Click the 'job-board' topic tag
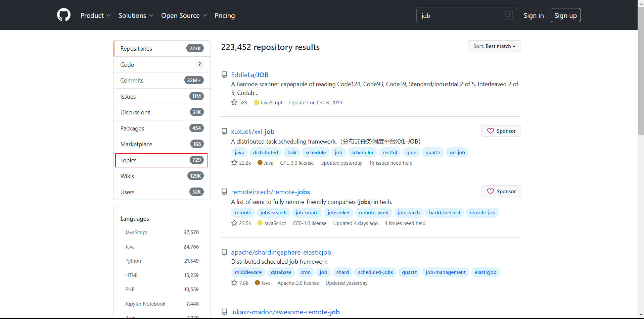 [x=307, y=213]
